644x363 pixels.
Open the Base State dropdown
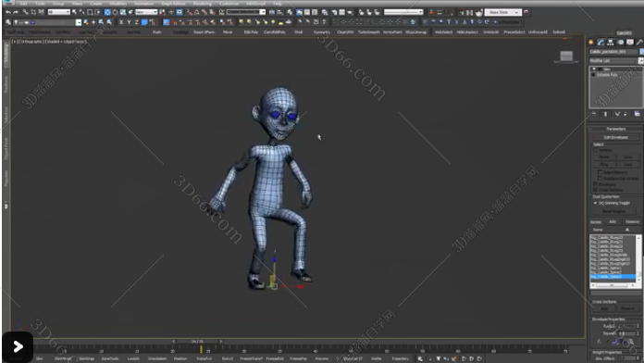click(x=502, y=12)
